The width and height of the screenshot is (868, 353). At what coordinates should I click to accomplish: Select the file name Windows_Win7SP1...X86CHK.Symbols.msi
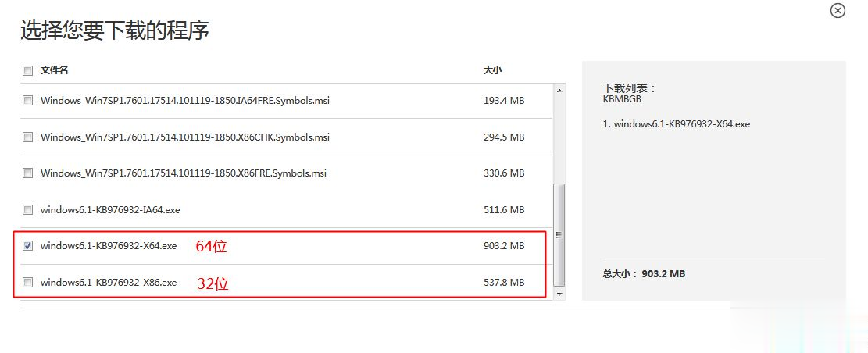(185, 137)
